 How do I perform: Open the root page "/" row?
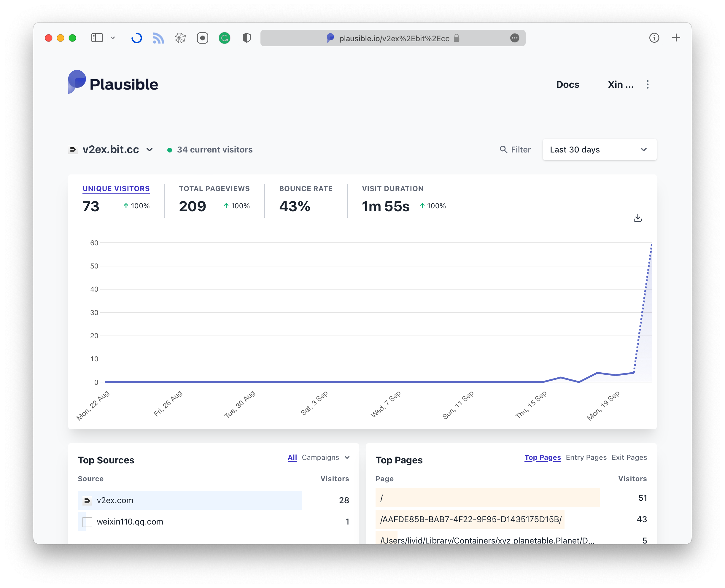[511, 498]
